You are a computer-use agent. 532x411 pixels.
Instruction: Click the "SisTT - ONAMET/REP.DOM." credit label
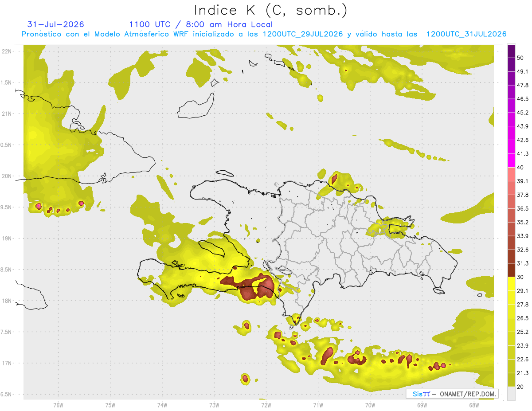point(452,394)
